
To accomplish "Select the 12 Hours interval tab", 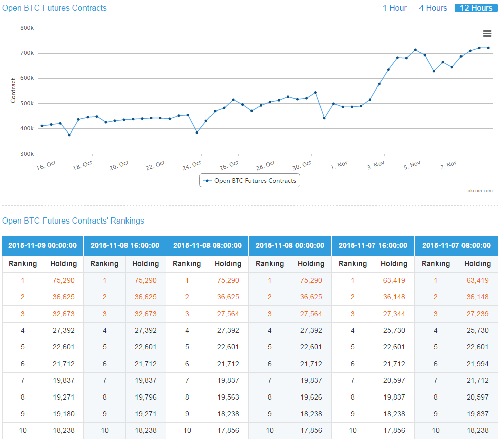I will coord(476,8).
